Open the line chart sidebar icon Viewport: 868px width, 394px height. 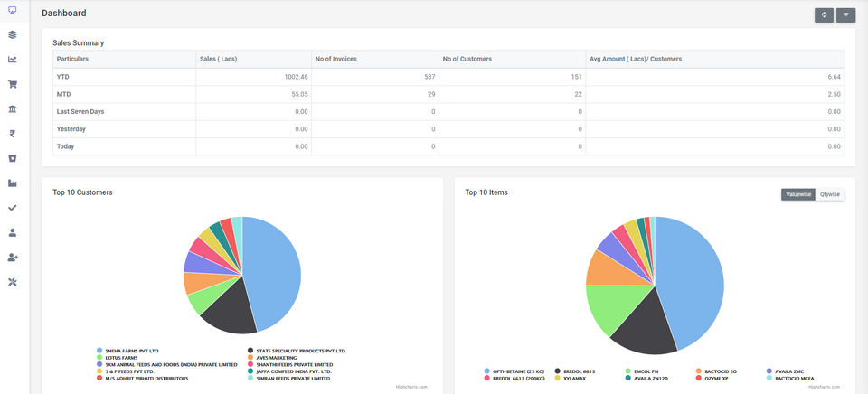pos(12,60)
